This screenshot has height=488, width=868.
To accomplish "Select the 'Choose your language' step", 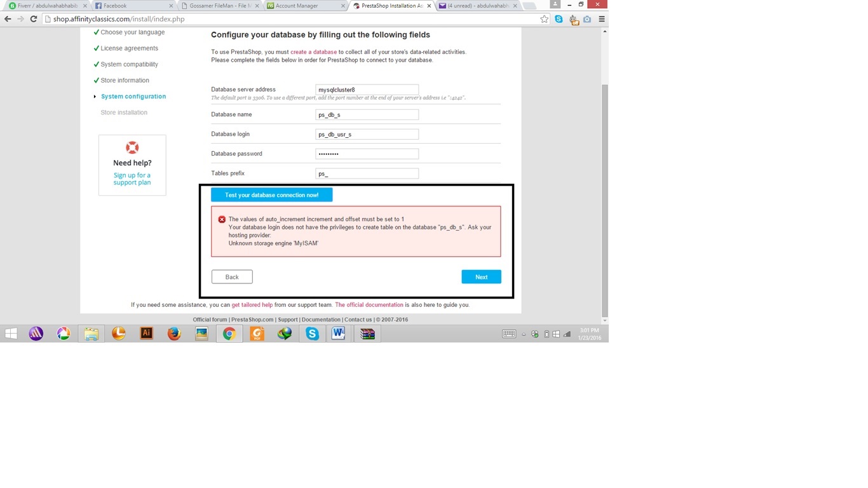I will point(132,32).
